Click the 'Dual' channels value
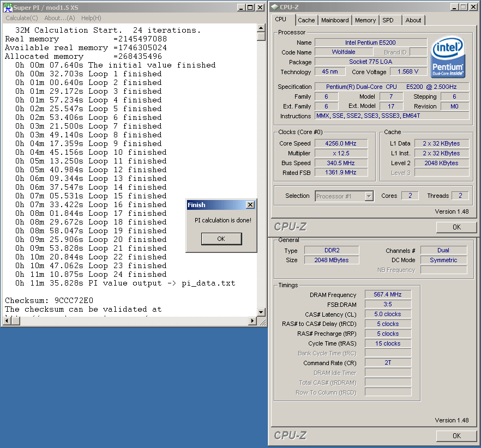This screenshot has height=448, width=481. pos(443,250)
